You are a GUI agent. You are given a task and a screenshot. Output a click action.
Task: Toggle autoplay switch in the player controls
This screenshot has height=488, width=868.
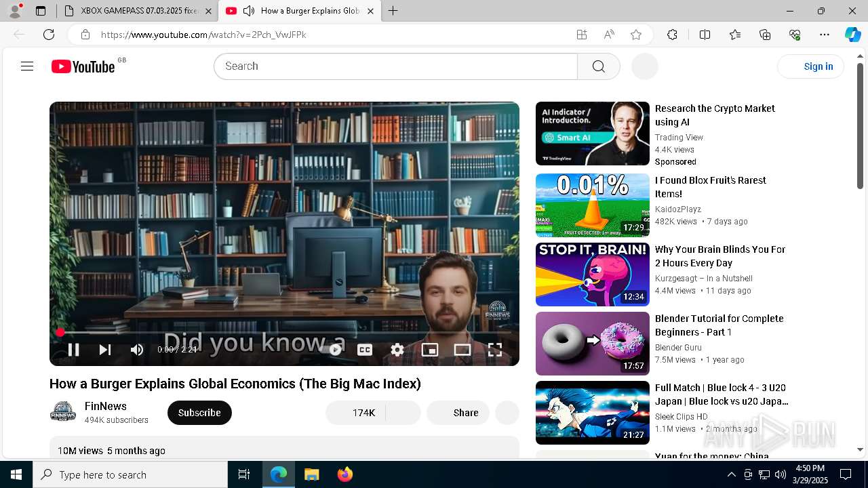tap(335, 350)
